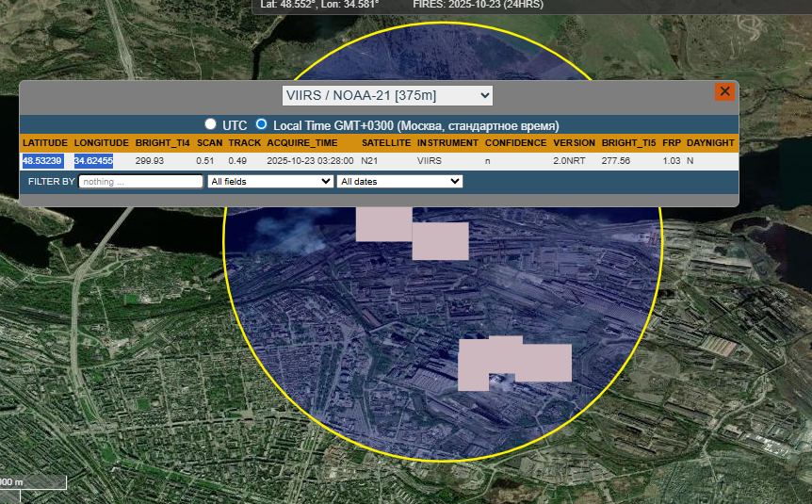Click the Filter By text input

140,181
